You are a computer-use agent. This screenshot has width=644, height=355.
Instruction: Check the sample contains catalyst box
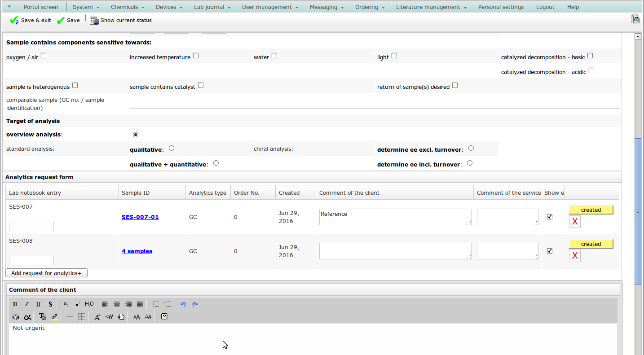201,85
